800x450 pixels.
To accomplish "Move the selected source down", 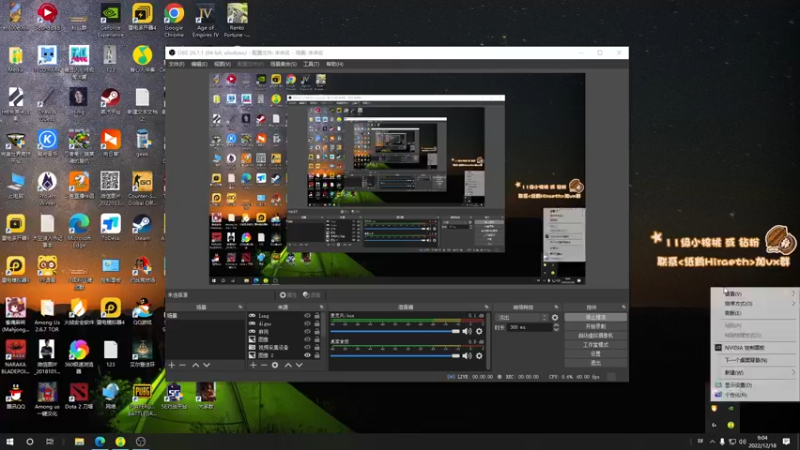I will tap(299, 365).
